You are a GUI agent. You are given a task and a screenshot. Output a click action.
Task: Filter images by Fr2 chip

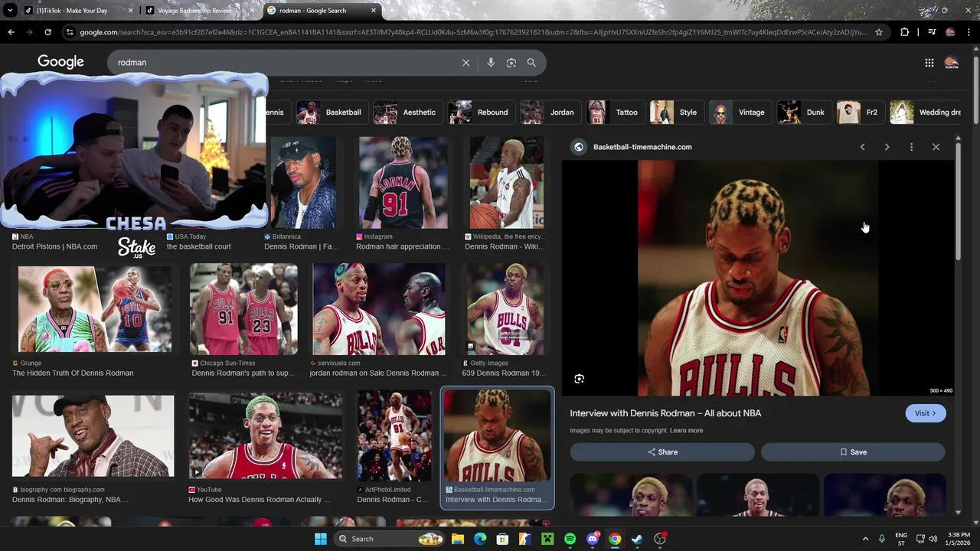(859, 112)
